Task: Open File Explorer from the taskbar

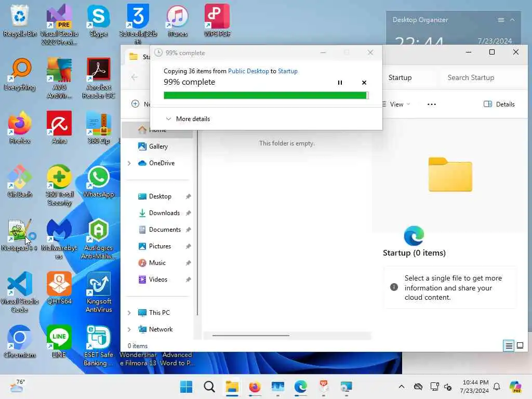Action: (x=232, y=387)
